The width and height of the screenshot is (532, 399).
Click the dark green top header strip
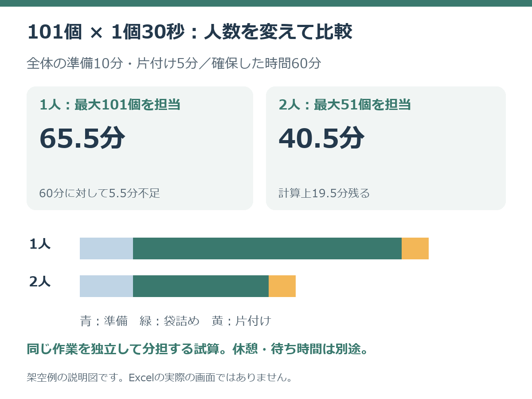coord(266,3)
